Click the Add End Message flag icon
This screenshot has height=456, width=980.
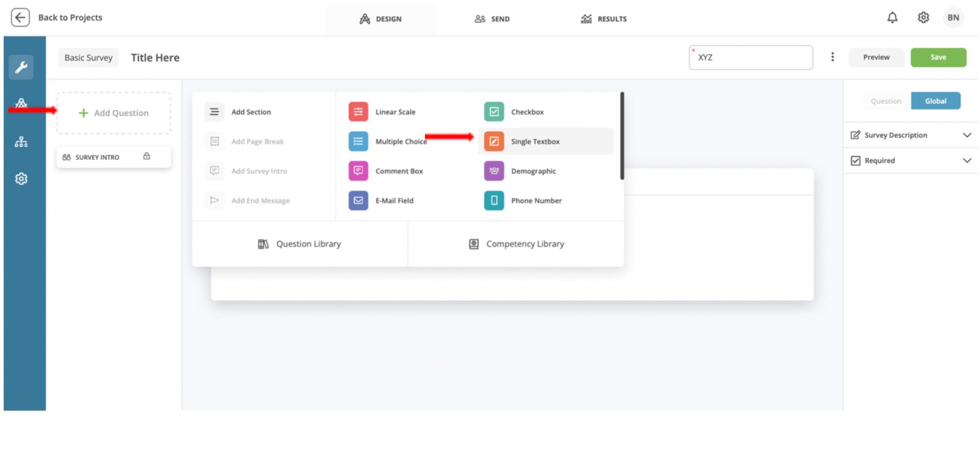point(214,200)
